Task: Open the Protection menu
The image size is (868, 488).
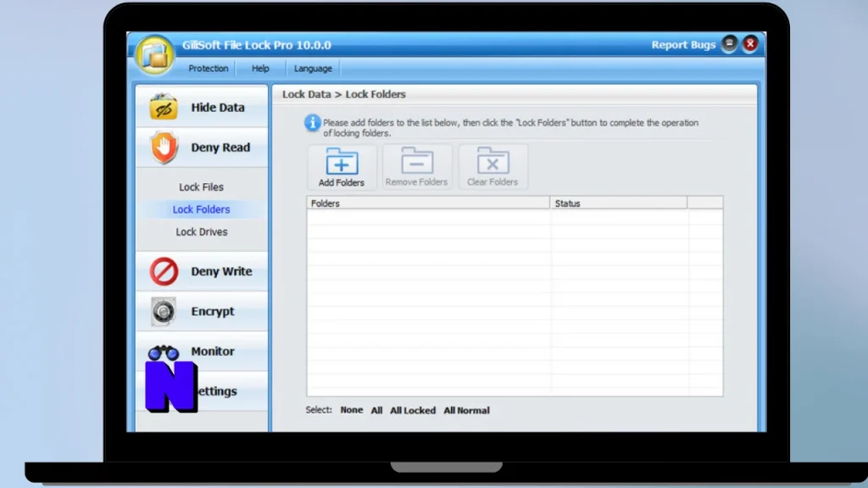Action: [x=209, y=69]
